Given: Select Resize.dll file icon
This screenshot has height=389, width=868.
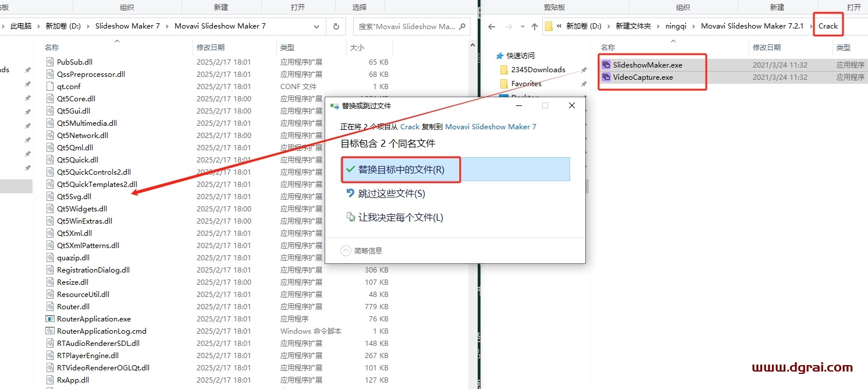Looking at the screenshot, I should [x=50, y=282].
